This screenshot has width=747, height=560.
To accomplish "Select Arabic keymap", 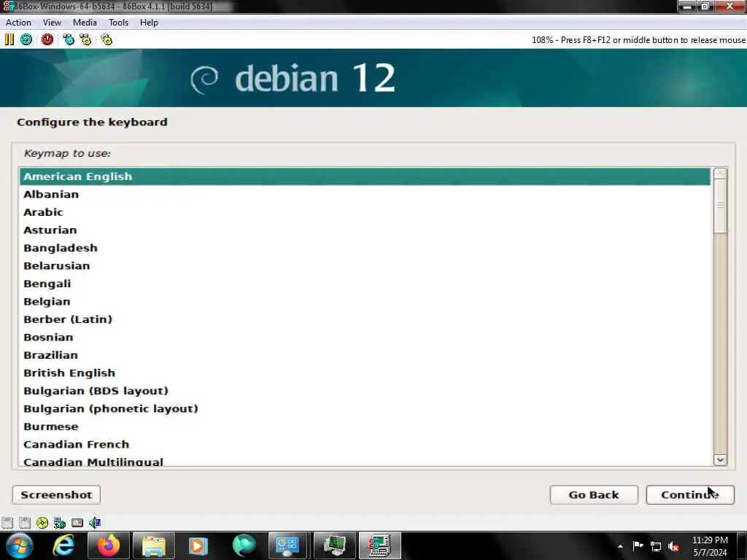I will point(365,212).
